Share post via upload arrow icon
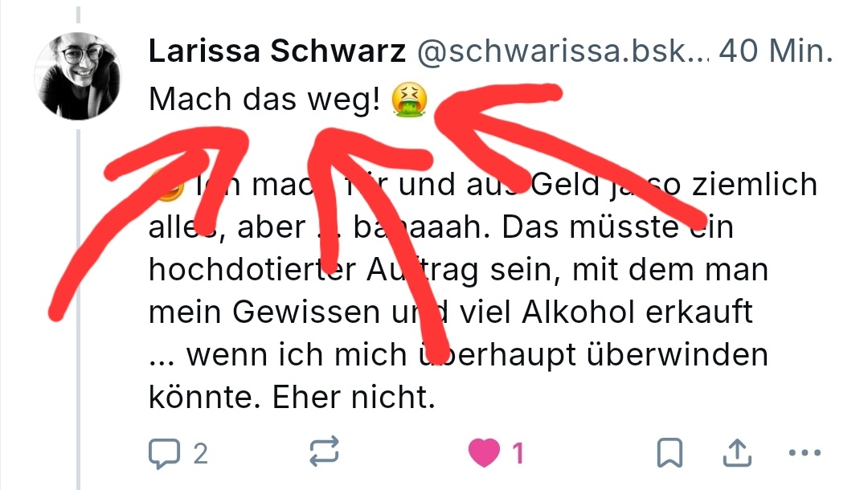 point(737,452)
